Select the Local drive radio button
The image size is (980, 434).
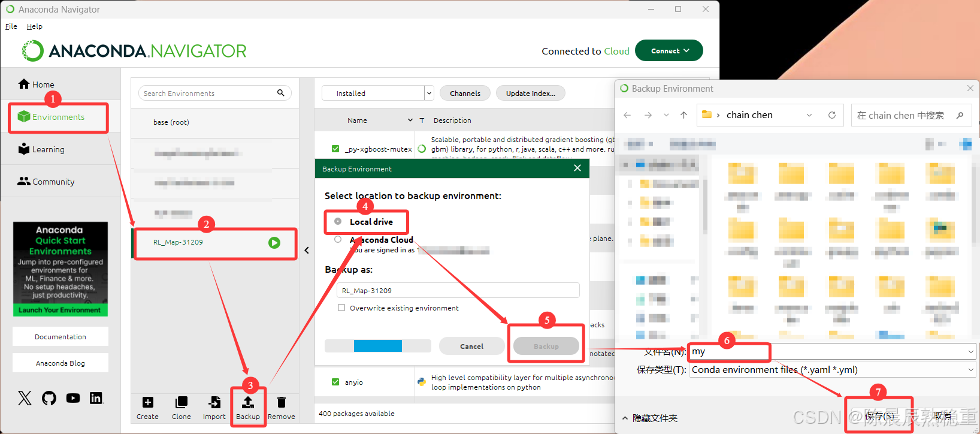[x=338, y=221]
